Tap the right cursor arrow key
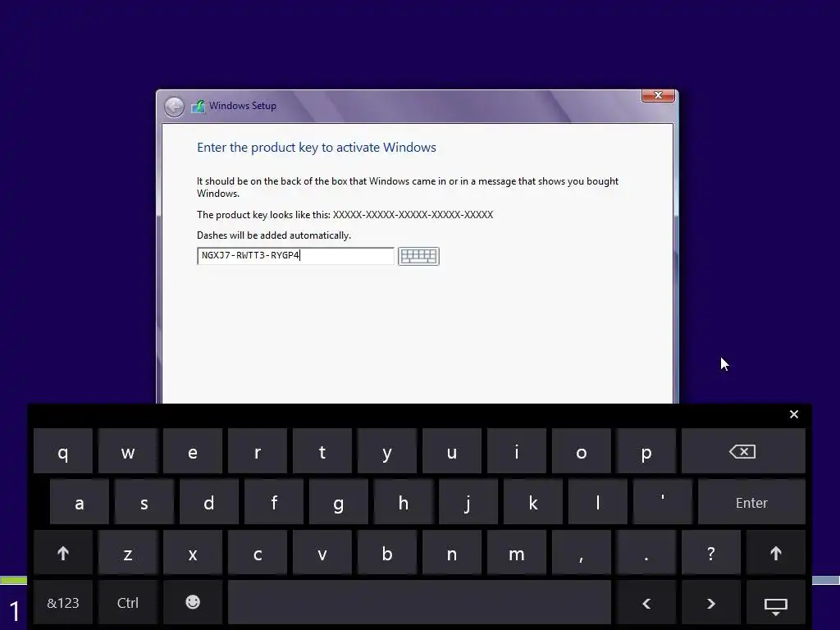Screen dimensions: 840x630 711,603
